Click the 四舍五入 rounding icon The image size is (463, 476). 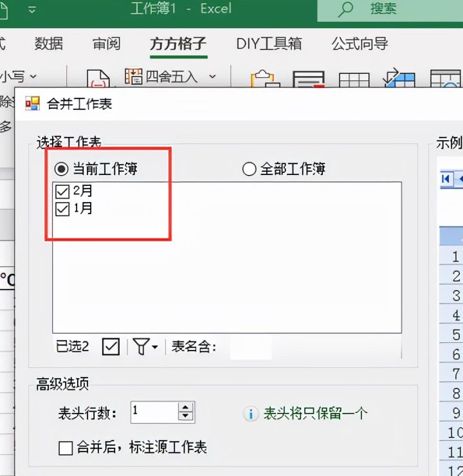(133, 76)
